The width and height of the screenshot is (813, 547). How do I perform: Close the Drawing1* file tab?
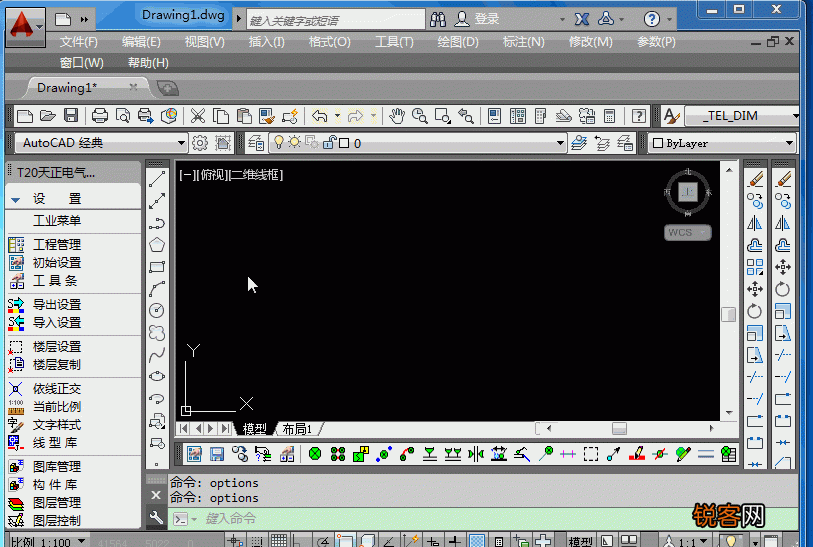[133, 87]
